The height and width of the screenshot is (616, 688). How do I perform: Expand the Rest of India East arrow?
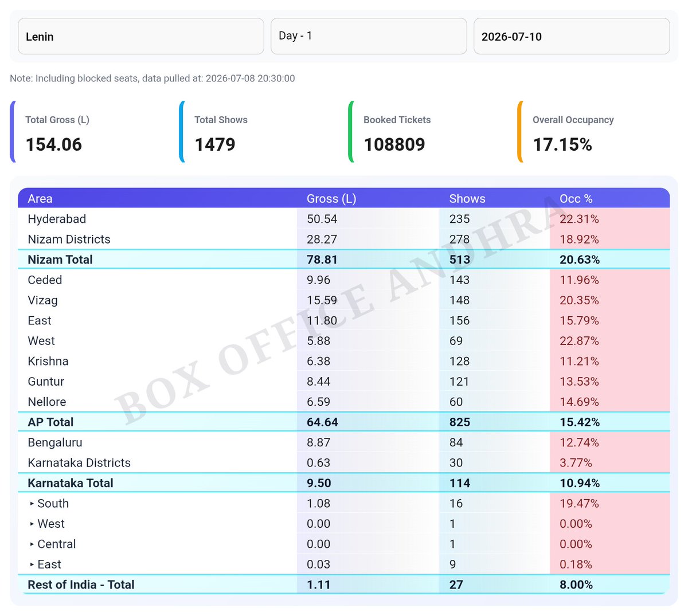32,564
